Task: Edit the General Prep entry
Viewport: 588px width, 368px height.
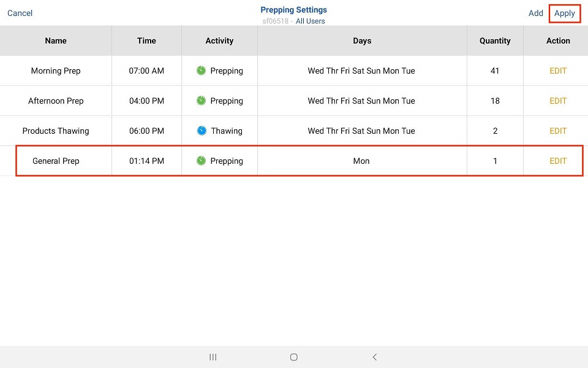Action: click(x=557, y=161)
